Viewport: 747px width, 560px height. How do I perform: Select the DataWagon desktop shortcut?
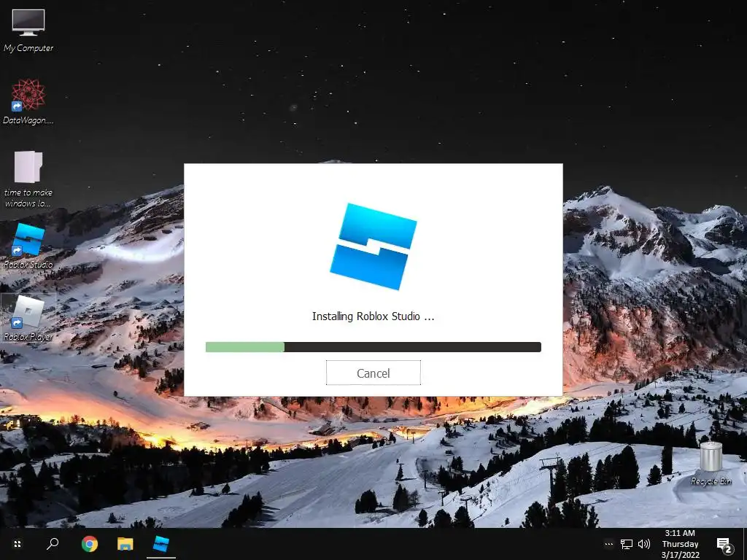coord(28,102)
